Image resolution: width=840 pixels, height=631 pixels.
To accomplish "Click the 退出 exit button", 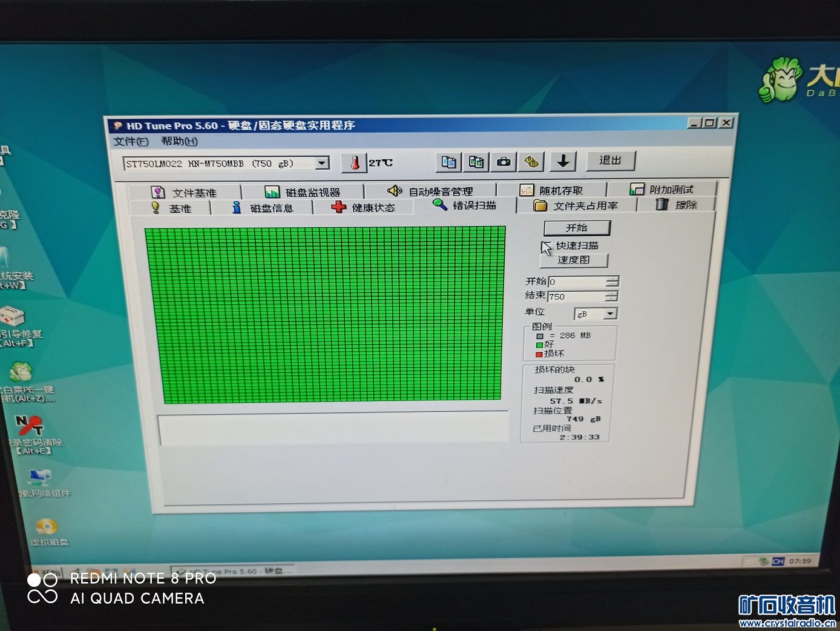I will pyautogui.click(x=610, y=160).
